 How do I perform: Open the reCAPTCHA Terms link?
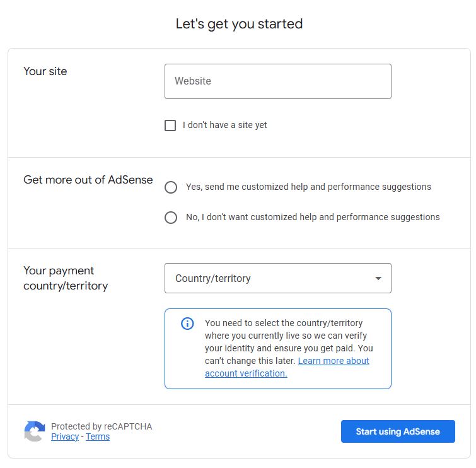coord(98,436)
